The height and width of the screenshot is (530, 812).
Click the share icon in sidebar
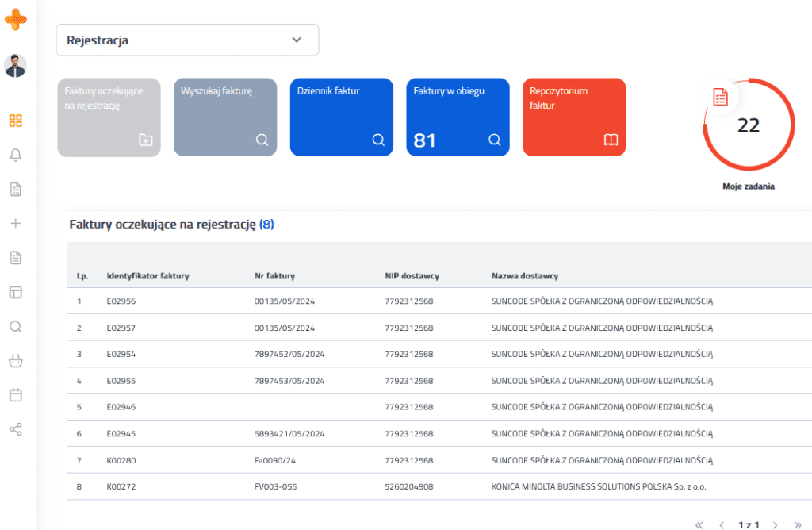pyautogui.click(x=16, y=429)
